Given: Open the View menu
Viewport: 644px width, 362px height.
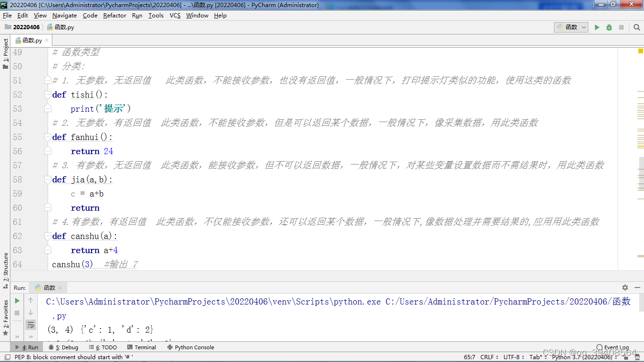Looking at the screenshot, I should [x=41, y=16].
